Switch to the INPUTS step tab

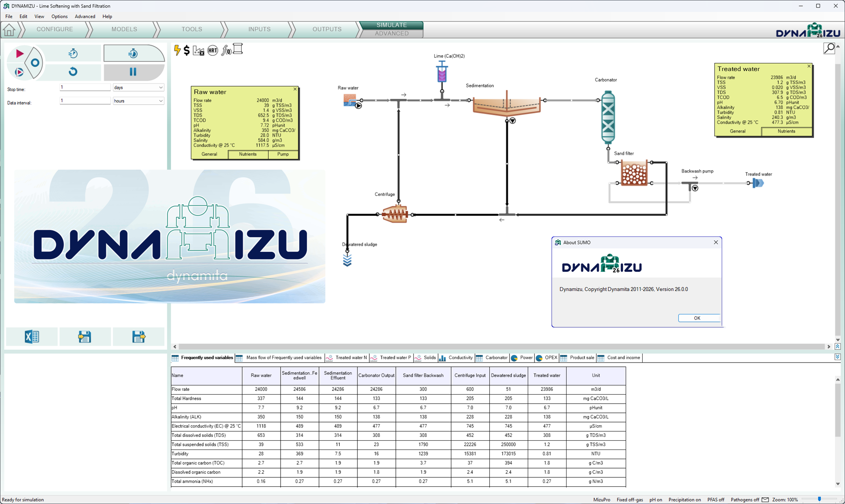click(259, 30)
